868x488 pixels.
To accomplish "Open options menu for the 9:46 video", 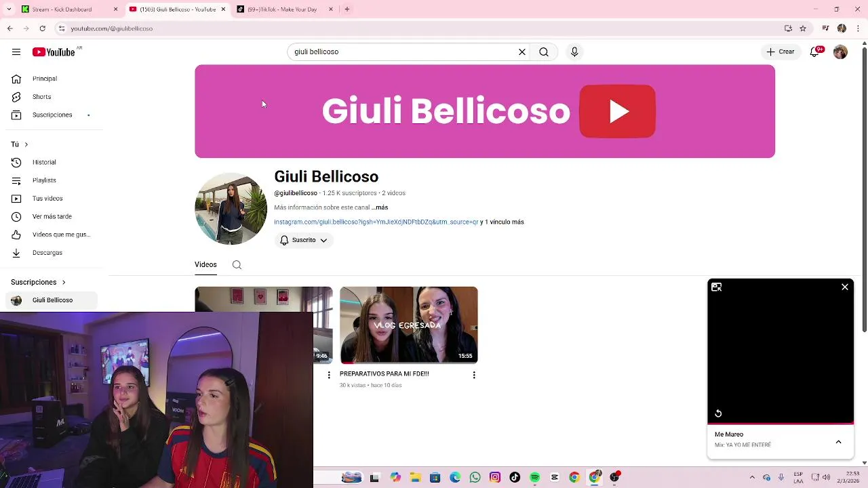I will coord(329,375).
